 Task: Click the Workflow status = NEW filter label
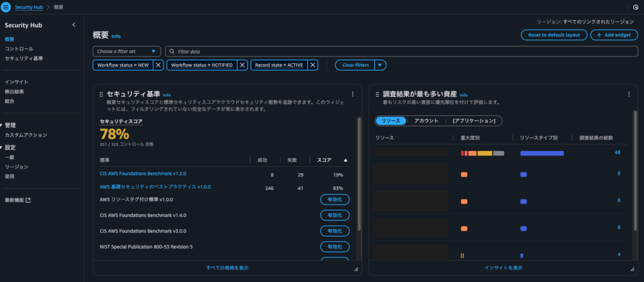123,65
